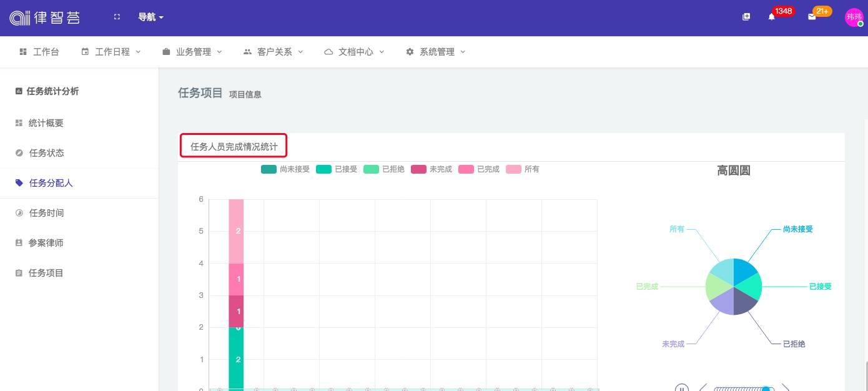Viewport: 868px width, 391px height.
Task: Go to 工作台 in top menu
Action: (39, 52)
